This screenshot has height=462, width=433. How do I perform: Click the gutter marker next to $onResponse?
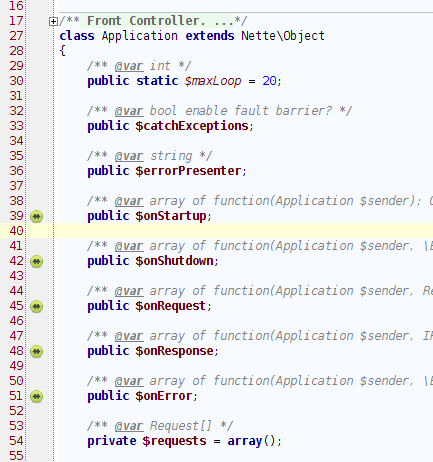pyautogui.click(x=37, y=351)
